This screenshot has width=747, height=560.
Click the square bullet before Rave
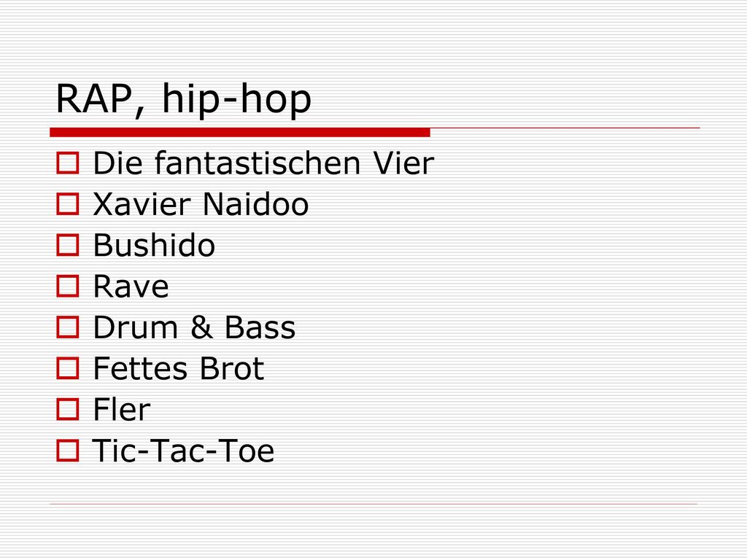pos(68,286)
